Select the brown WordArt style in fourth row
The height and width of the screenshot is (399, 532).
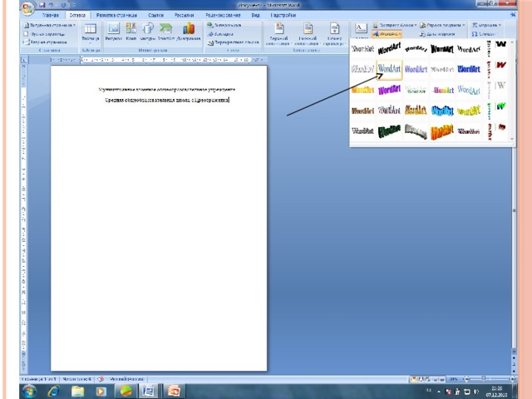click(x=362, y=111)
